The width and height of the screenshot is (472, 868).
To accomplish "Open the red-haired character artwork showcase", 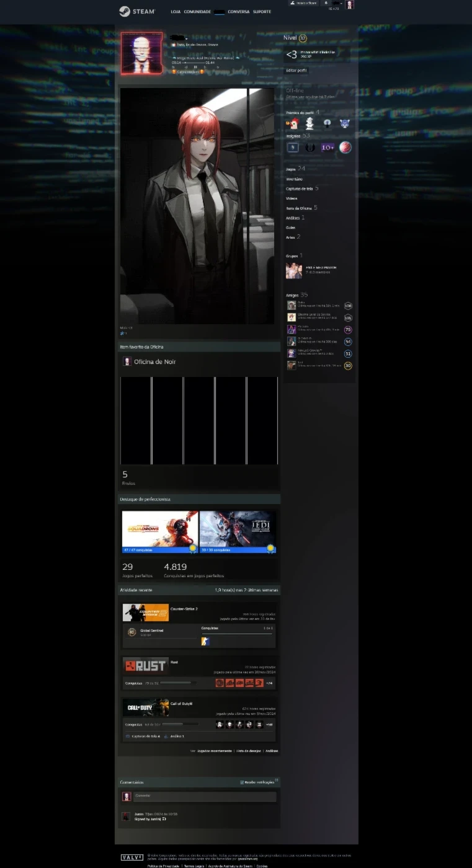I will 198,206.
